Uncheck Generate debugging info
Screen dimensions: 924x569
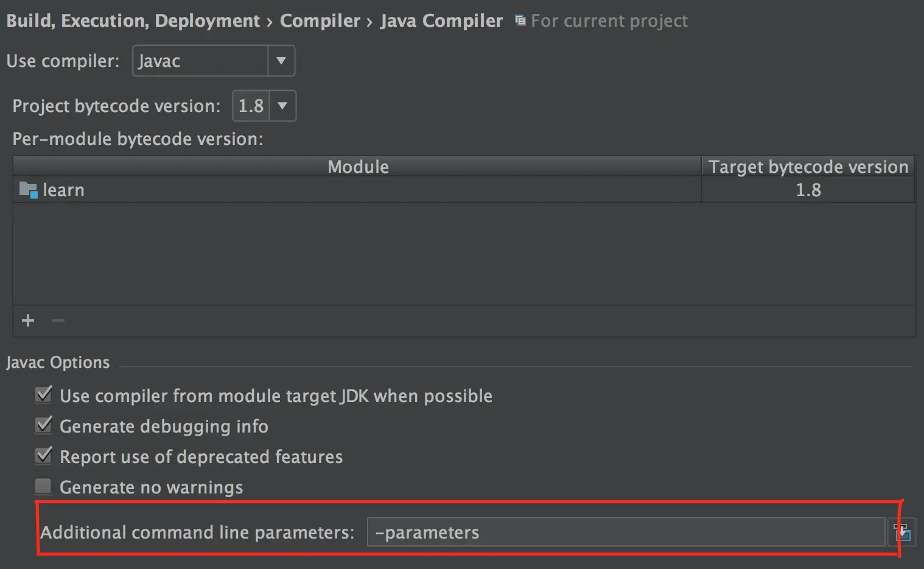click(44, 426)
